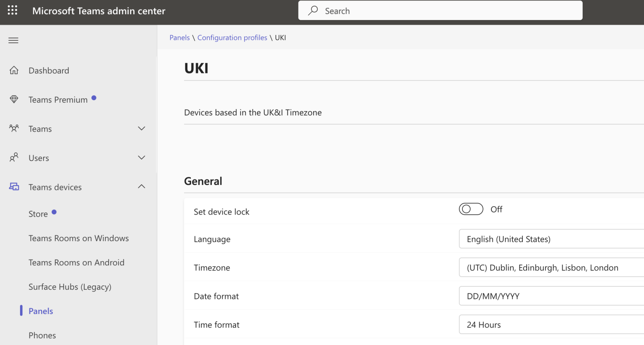644x345 pixels.
Task: Collapse the navigation with the hamburger icon
Action: click(x=13, y=40)
